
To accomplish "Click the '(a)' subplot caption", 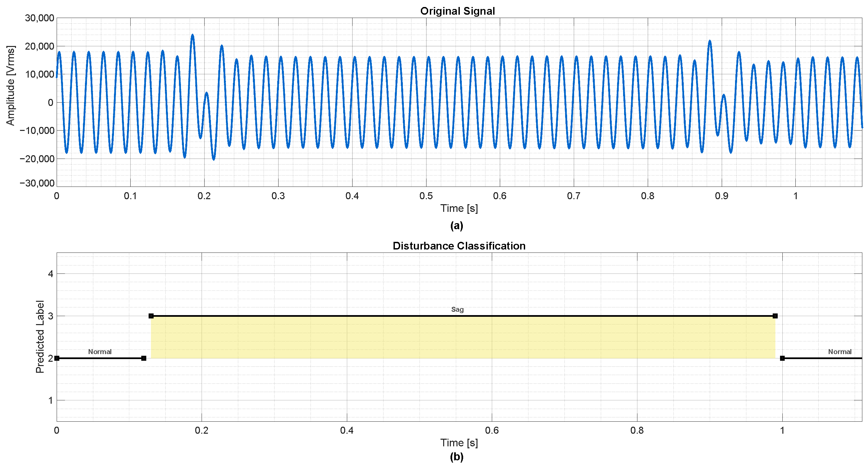I will pyautogui.click(x=456, y=226).
